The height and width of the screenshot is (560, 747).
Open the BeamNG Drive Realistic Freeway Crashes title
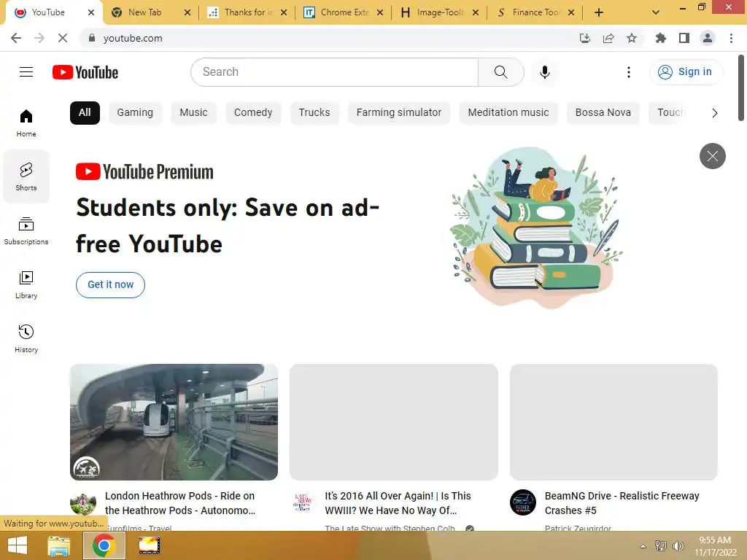[622, 503]
